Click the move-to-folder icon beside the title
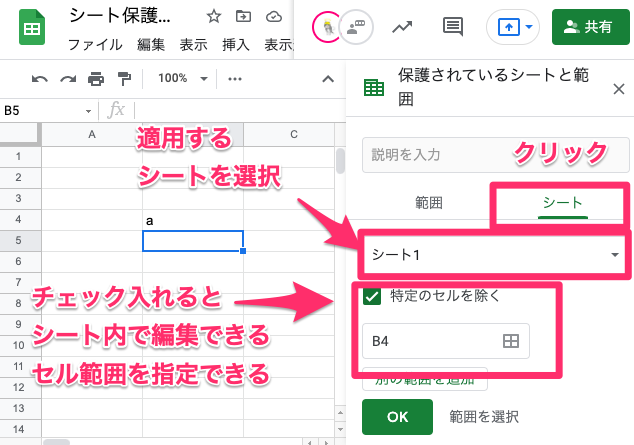The image size is (634, 445). click(x=243, y=17)
